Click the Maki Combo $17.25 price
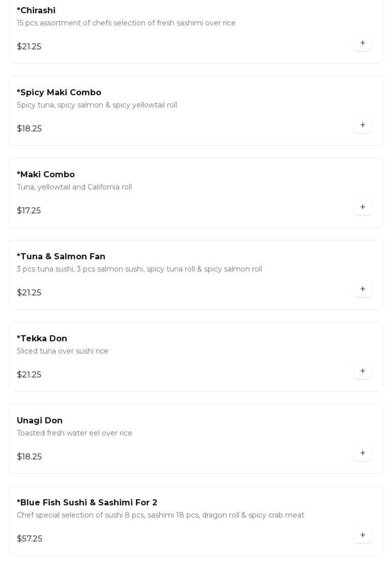This screenshot has height=567, width=392. tap(29, 211)
